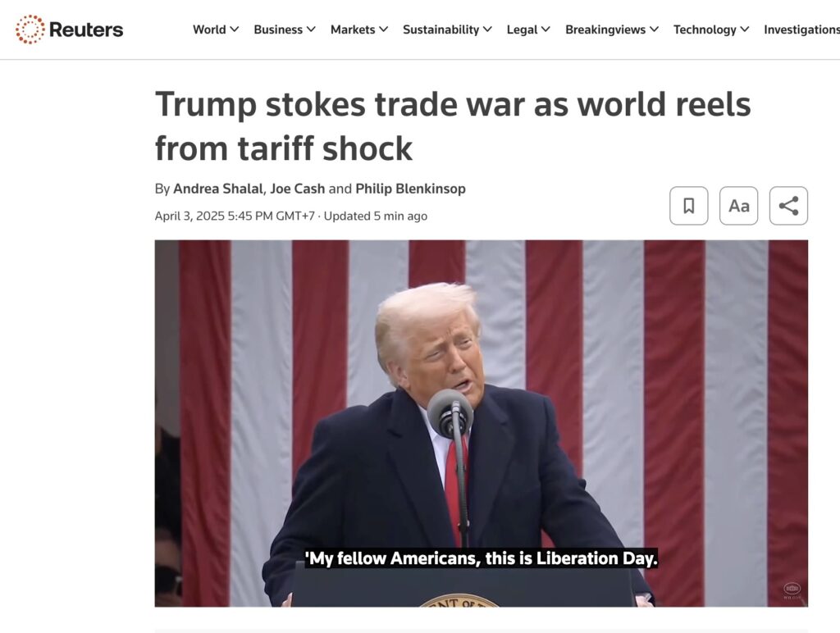The image size is (840, 633).
Task: Open author Joe Cash's profile
Action: coord(297,189)
